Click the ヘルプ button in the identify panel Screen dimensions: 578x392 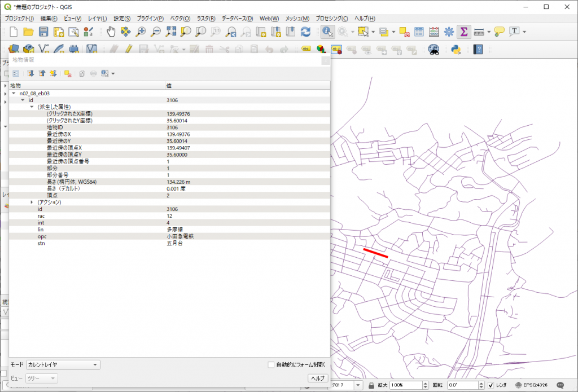point(317,378)
